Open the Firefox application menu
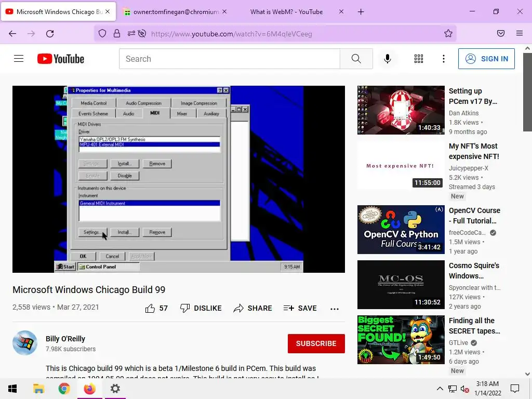Screen dimensions: 532x399 point(520,33)
